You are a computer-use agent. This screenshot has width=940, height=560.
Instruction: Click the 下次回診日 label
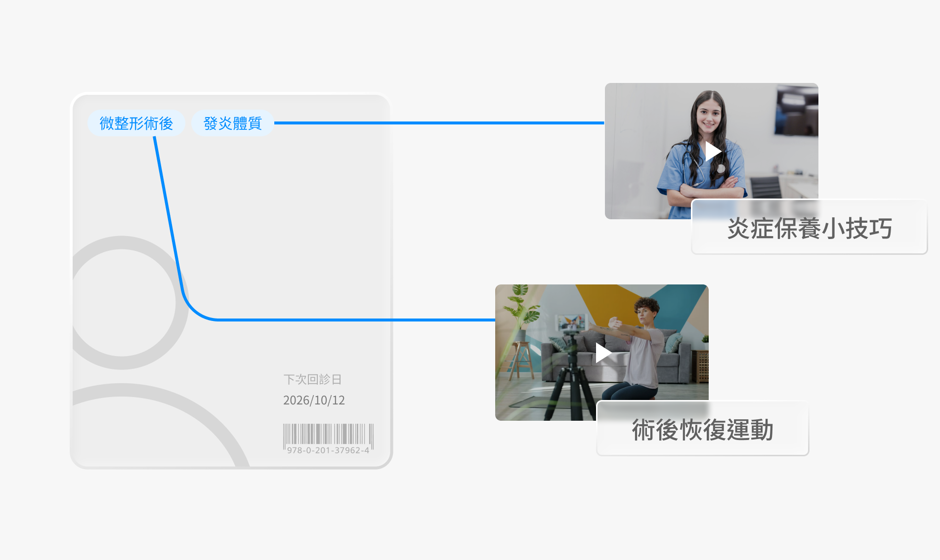click(312, 379)
